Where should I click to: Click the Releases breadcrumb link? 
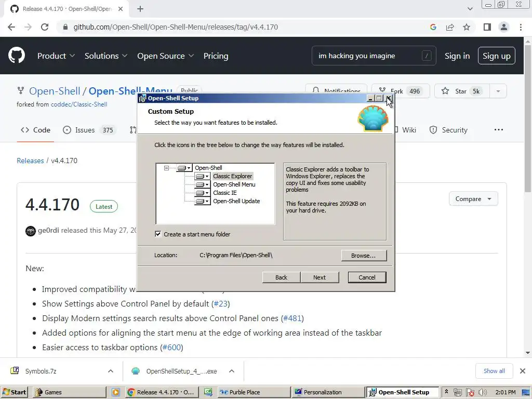coord(30,161)
